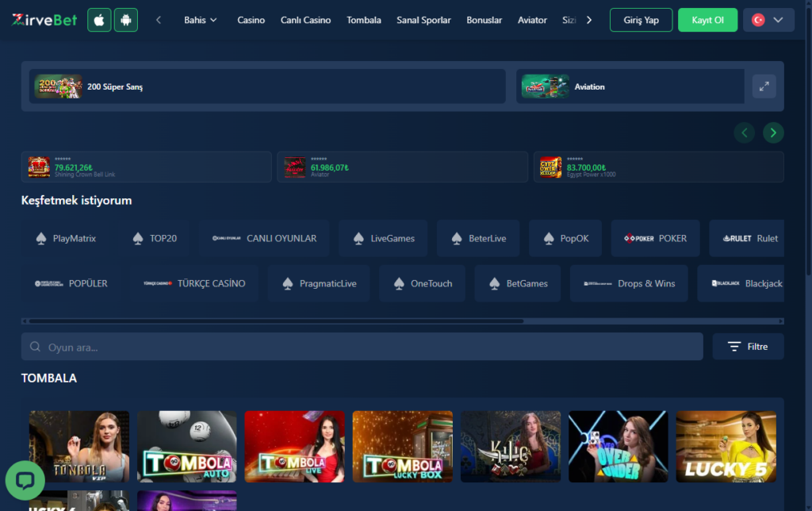This screenshot has height=511, width=812.
Task: Select the Blackjack category
Action: (x=741, y=283)
